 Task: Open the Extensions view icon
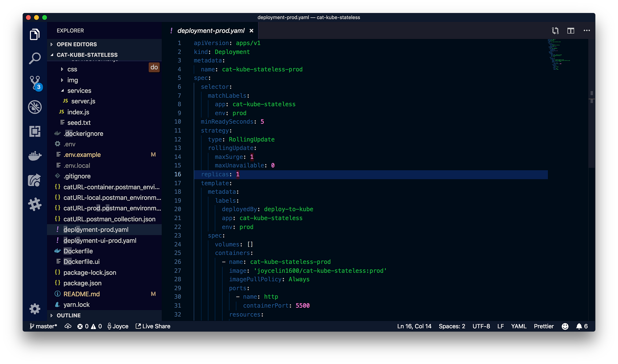click(35, 131)
